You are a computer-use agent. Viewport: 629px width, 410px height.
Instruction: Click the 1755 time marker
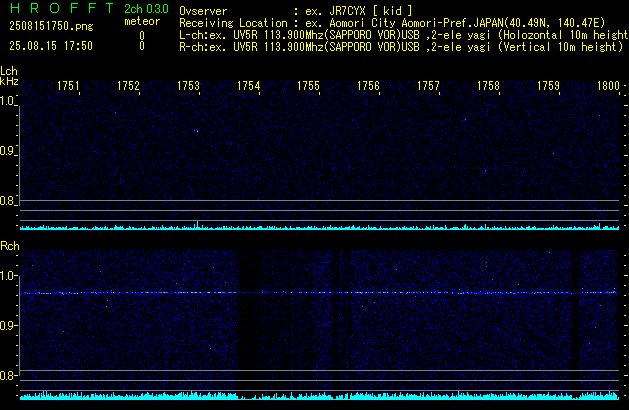[308, 86]
